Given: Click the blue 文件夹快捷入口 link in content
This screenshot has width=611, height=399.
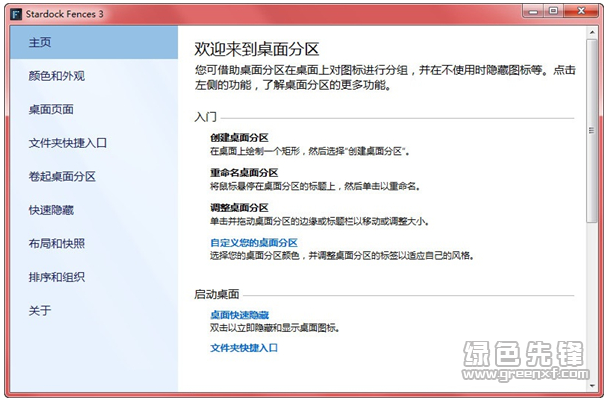Looking at the screenshot, I should (244, 348).
